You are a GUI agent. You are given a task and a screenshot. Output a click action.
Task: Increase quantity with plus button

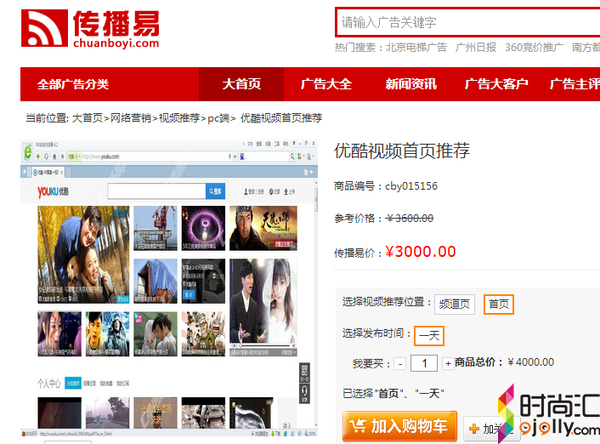pos(448,363)
